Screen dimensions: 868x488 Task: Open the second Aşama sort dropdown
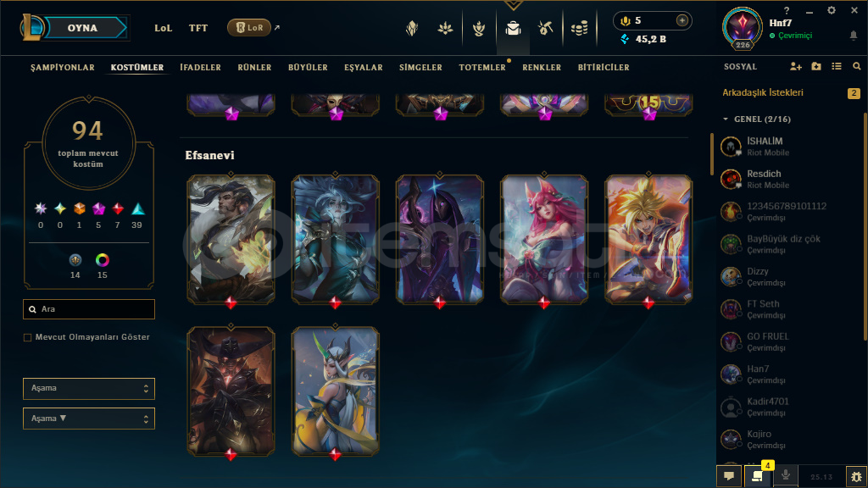(x=88, y=419)
